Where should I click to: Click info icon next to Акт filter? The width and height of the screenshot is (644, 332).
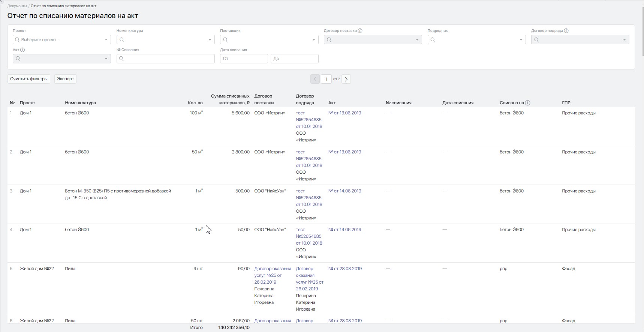click(x=22, y=50)
